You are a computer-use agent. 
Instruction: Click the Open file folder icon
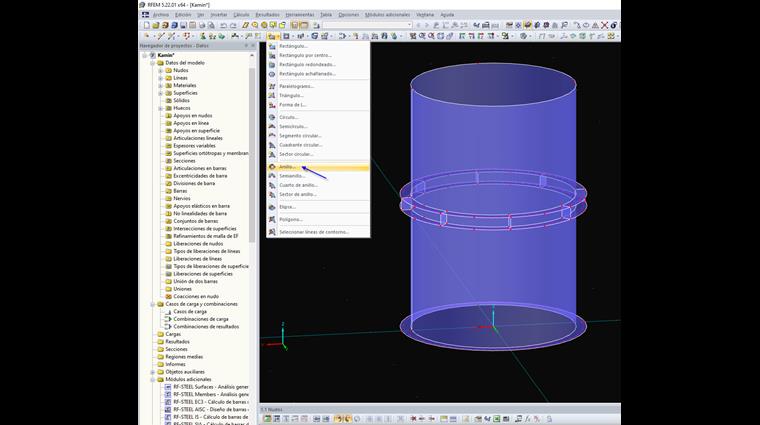tap(156, 25)
